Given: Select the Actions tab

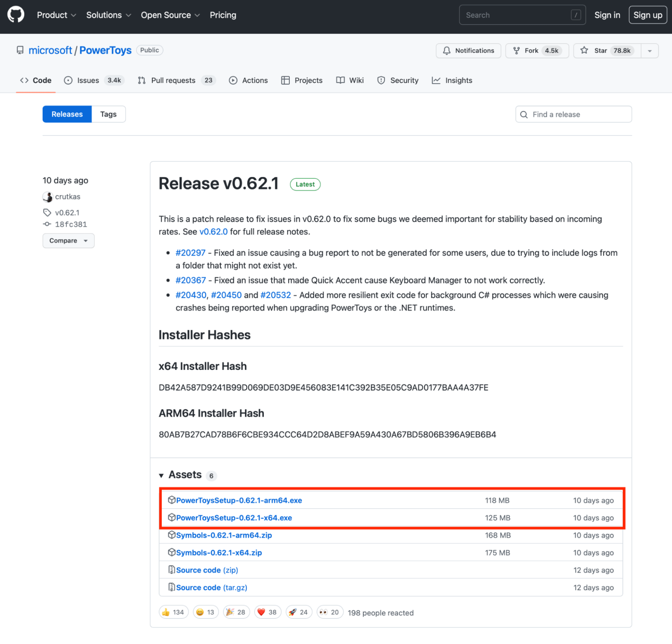Looking at the screenshot, I should pyautogui.click(x=254, y=80).
